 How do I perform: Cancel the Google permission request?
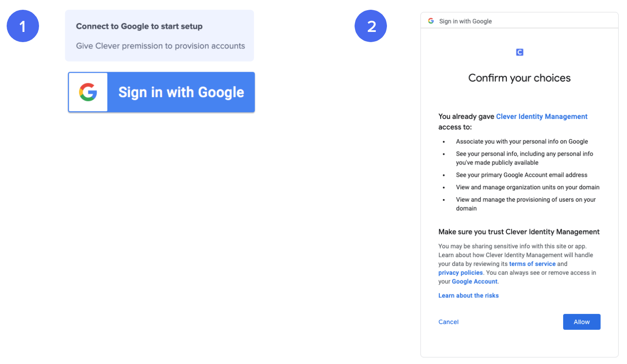(x=449, y=322)
